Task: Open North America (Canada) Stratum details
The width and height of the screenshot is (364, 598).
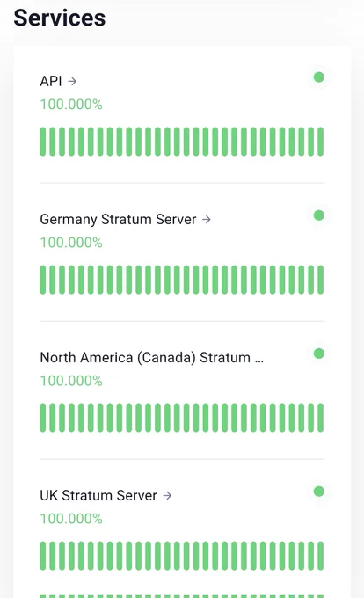Action: coord(152,358)
